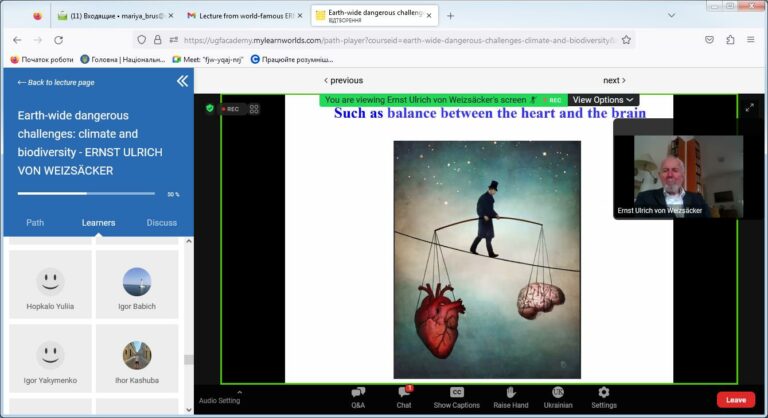Open the Q&A panel icon
Screen dimensions: 768x418
[358, 392]
